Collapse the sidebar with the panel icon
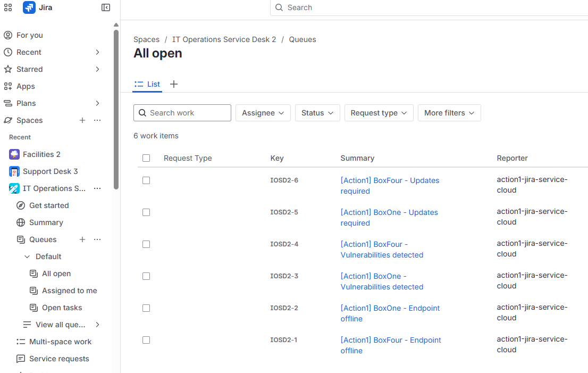Image resolution: width=588 pixels, height=373 pixels. [105, 7]
